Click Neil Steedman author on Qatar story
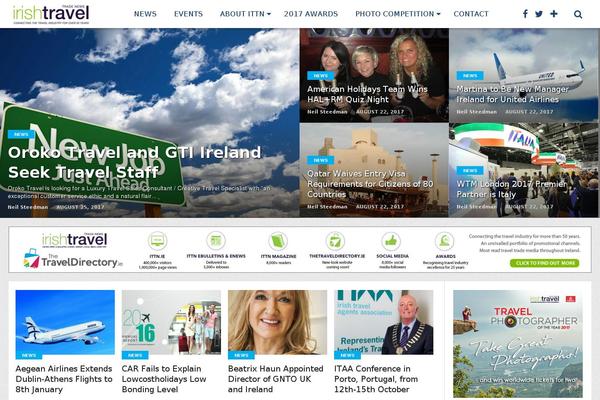 [327, 206]
